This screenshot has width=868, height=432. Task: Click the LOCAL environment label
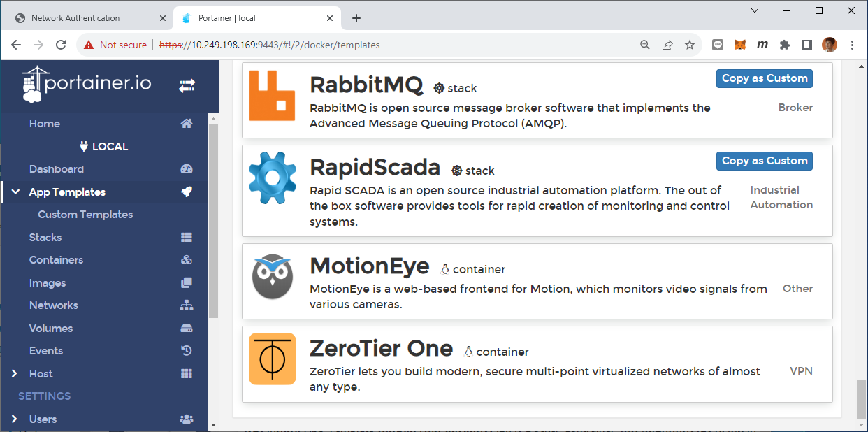tap(103, 147)
